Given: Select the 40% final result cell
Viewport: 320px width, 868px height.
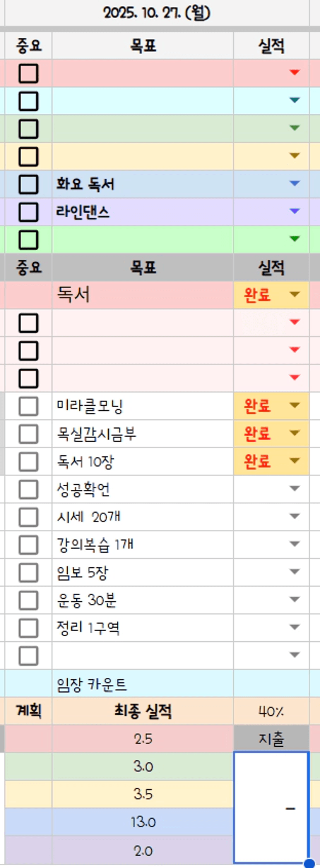Looking at the screenshot, I should 271,711.
